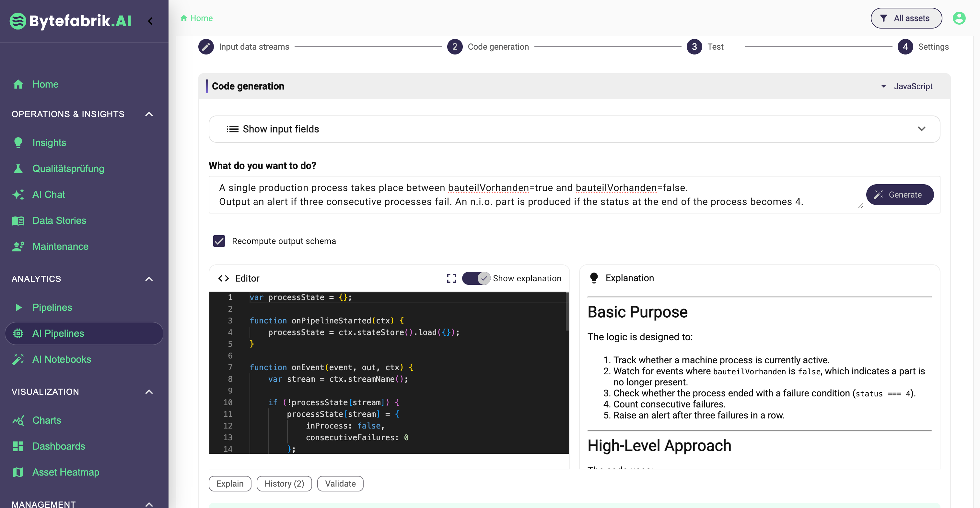980x508 pixels.
Task: Collapse the Operations & Insights section
Action: pyautogui.click(x=149, y=114)
